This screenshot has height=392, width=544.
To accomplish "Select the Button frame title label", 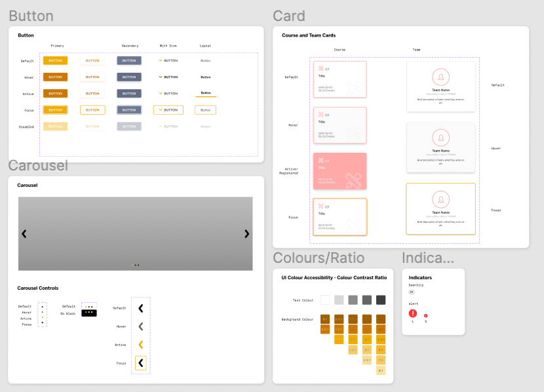I will tap(31, 16).
